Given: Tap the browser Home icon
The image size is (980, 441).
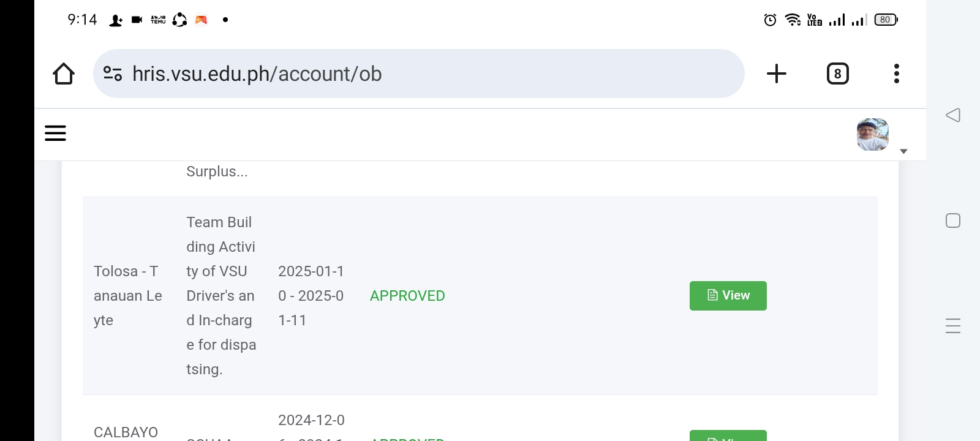Looking at the screenshot, I should click(x=64, y=73).
